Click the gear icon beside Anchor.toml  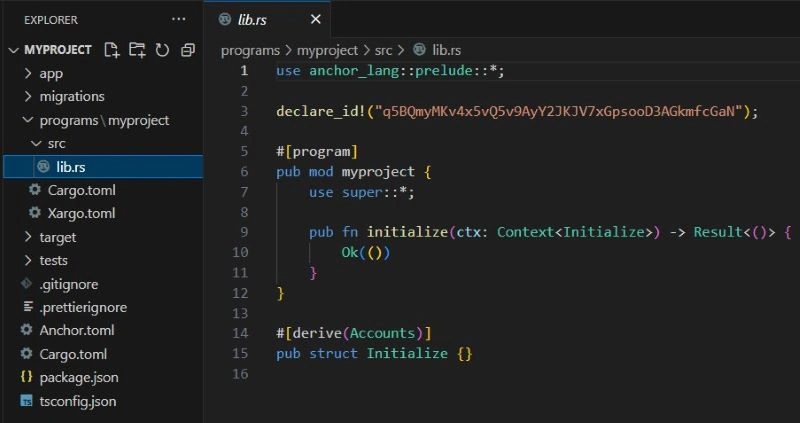click(27, 330)
